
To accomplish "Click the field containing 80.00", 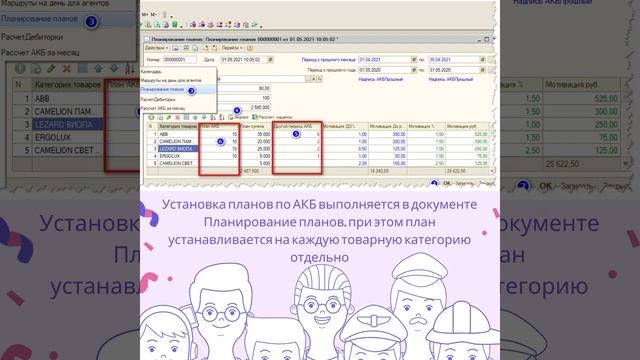I will pyautogui.click(x=244, y=88).
